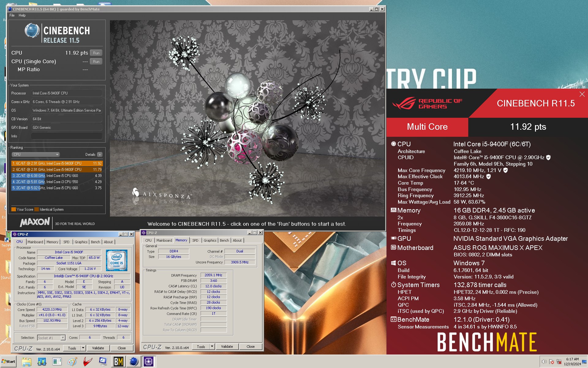
Task: Switch to Cinebench sphere taskbar icon
Action: coord(134,362)
